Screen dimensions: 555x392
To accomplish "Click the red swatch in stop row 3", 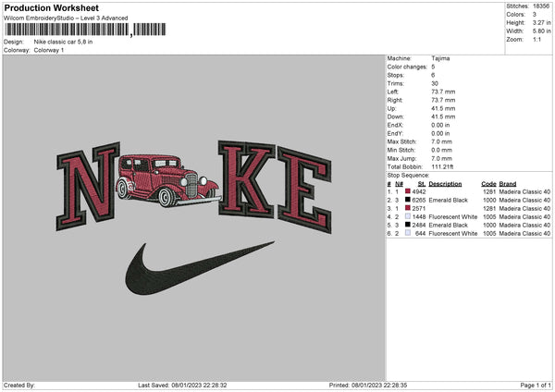I will (x=408, y=208).
